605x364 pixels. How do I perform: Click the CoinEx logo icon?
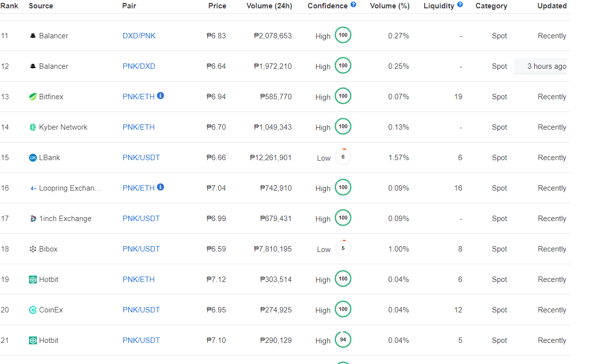[x=33, y=310]
